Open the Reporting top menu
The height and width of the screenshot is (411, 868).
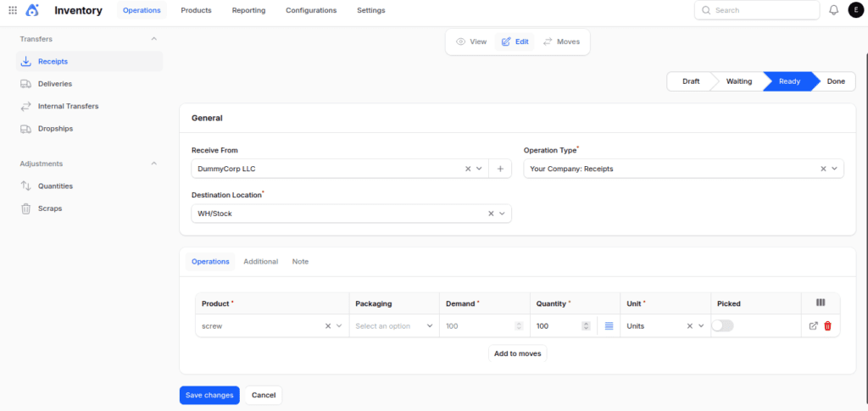tap(248, 10)
